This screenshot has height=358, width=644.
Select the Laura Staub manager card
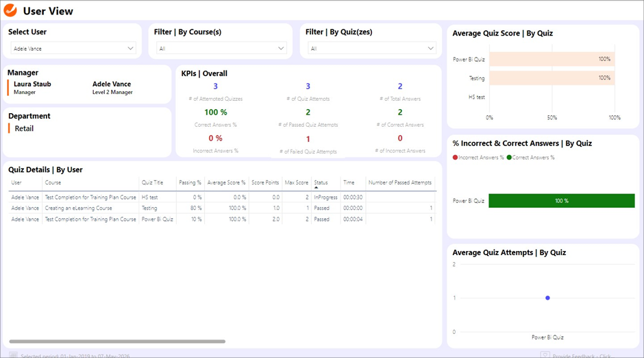[32, 88]
